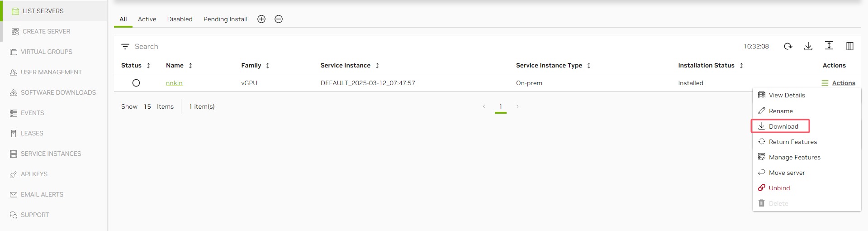Open the column chooser icon
This screenshot has height=231, width=868.
[849, 46]
